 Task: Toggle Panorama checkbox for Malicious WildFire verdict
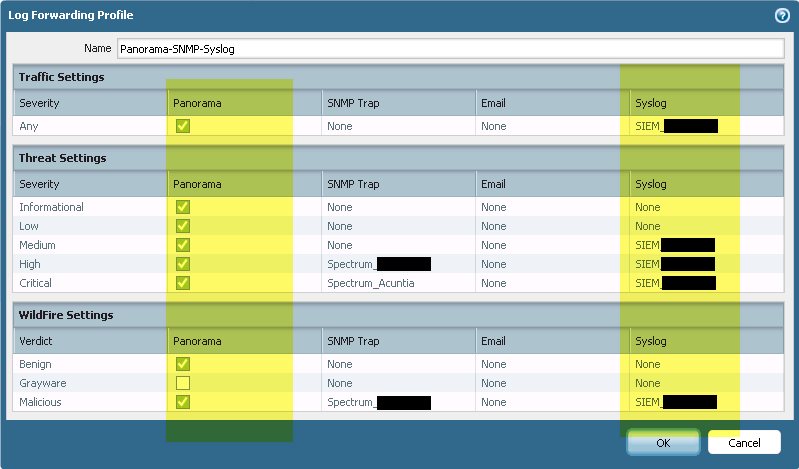coord(182,402)
